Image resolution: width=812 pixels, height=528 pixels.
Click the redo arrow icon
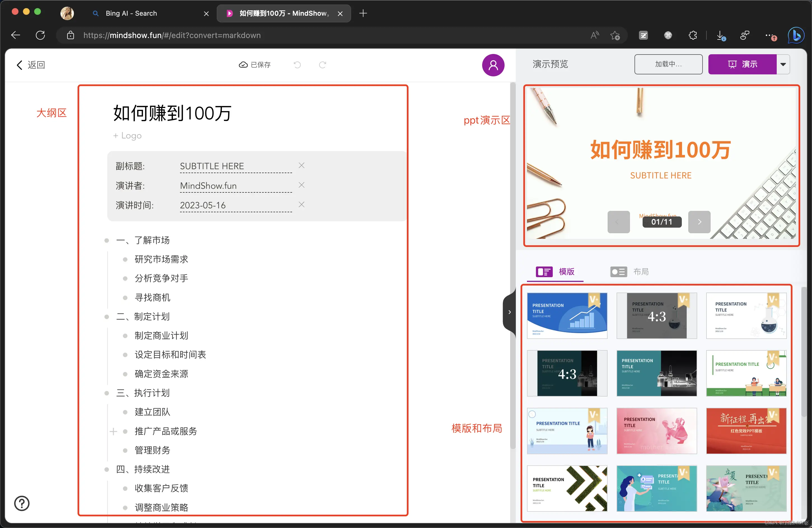[322, 64]
